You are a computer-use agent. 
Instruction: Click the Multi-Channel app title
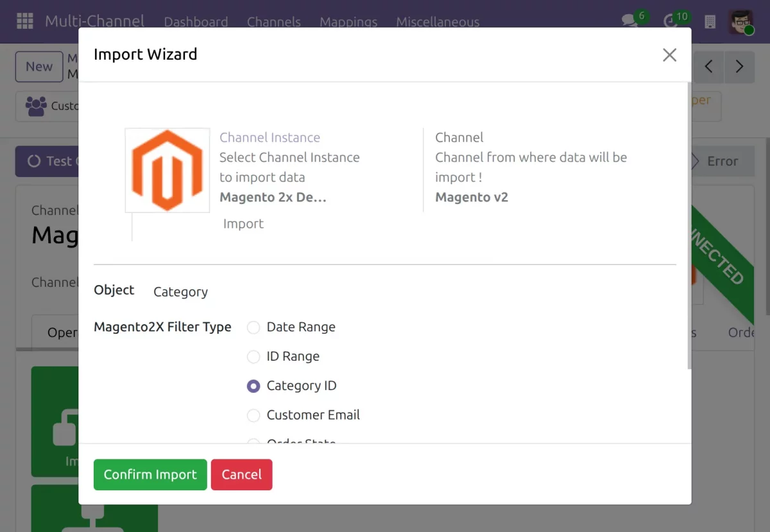(94, 21)
